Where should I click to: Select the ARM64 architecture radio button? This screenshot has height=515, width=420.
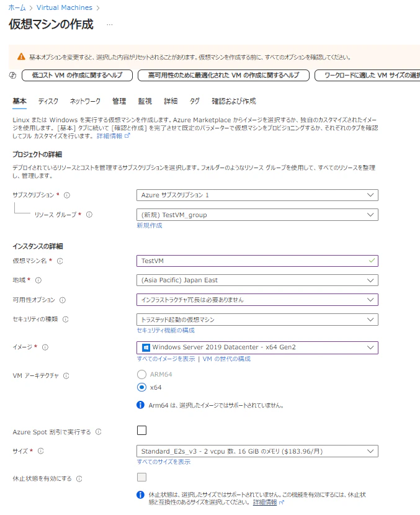click(x=141, y=374)
